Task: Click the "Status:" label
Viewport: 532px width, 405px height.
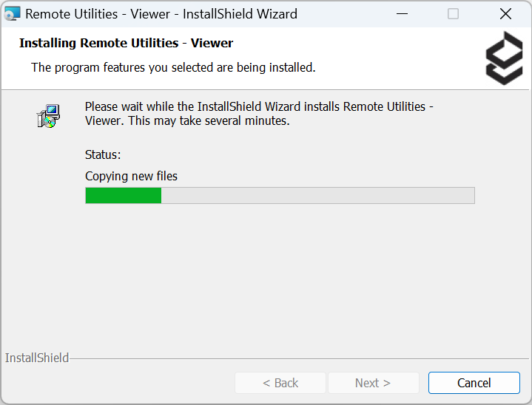Action: tap(103, 154)
